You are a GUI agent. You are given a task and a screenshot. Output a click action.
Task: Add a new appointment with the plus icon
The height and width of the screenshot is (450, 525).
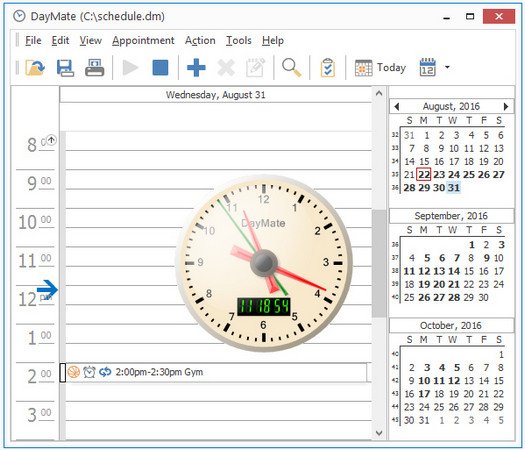196,68
